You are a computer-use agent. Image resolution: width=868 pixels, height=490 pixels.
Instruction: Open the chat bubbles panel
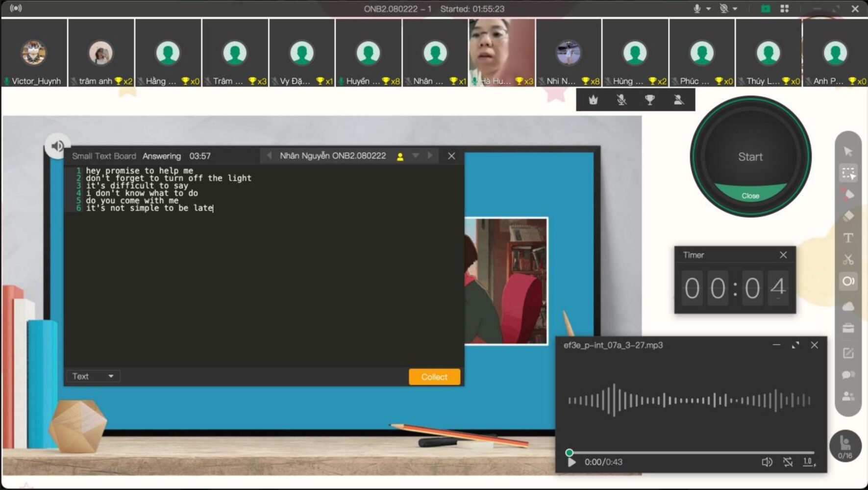tap(848, 375)
